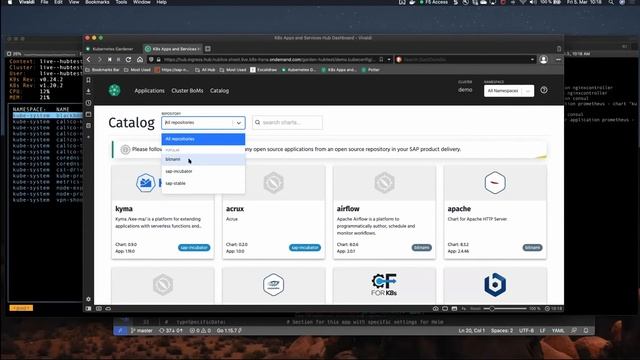Click Ln 20, Col 1 in status bar
The image size is (640, 360).
coord(472,331)
